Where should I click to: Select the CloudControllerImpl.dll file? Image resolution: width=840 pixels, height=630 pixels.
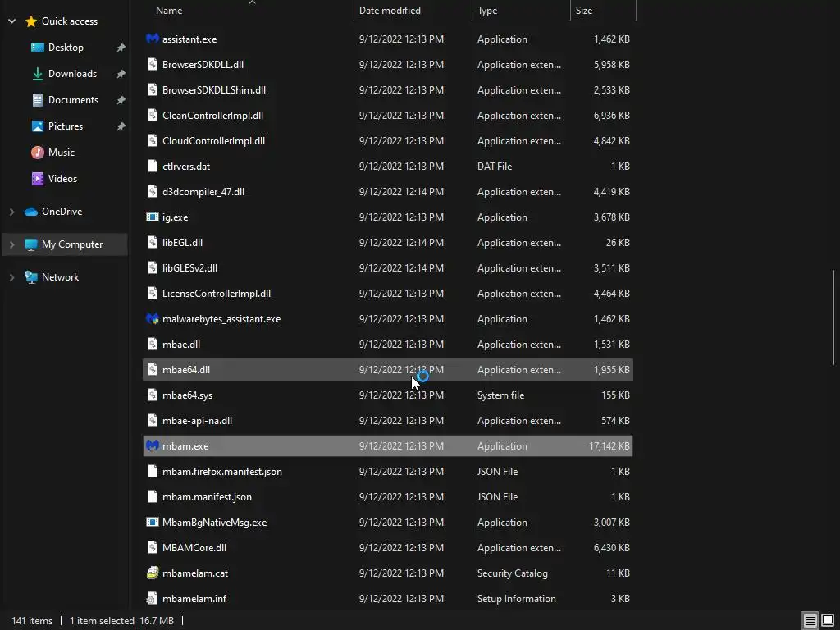click(388, 141)
